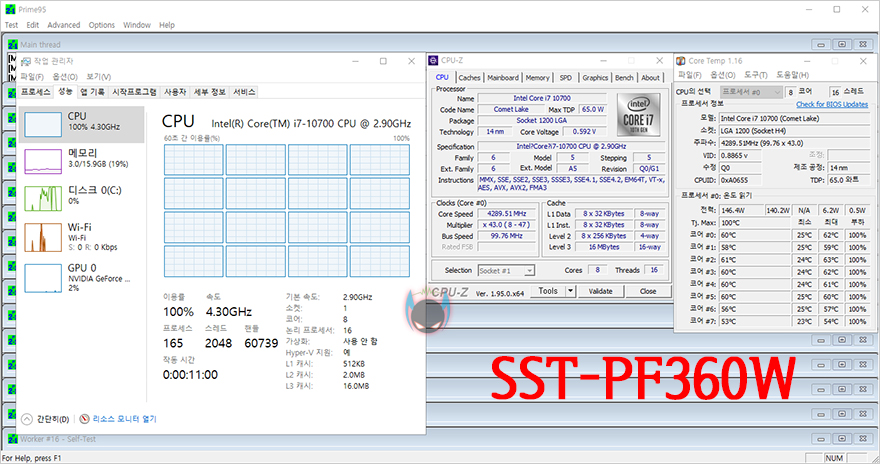This screenshot has width=880, height=464.
Task: Open the Options menu in Prime95
Action: pos(102,25)
